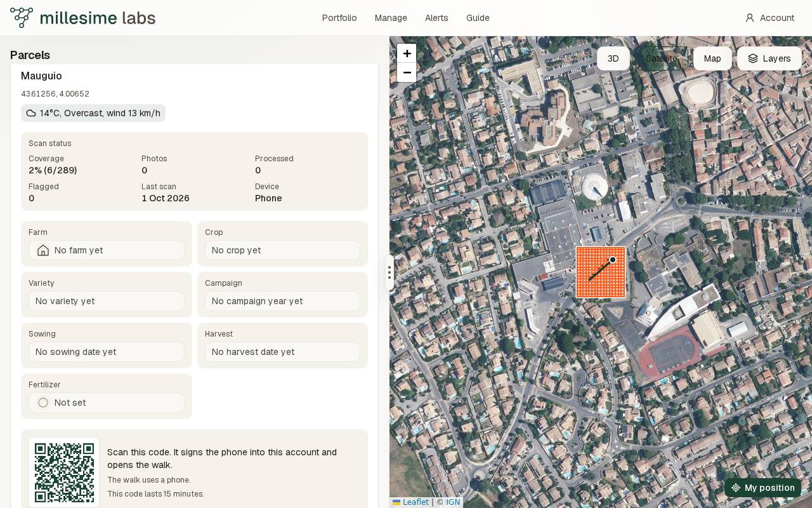
Task: Open the Account menu
Action: (770, 18)
